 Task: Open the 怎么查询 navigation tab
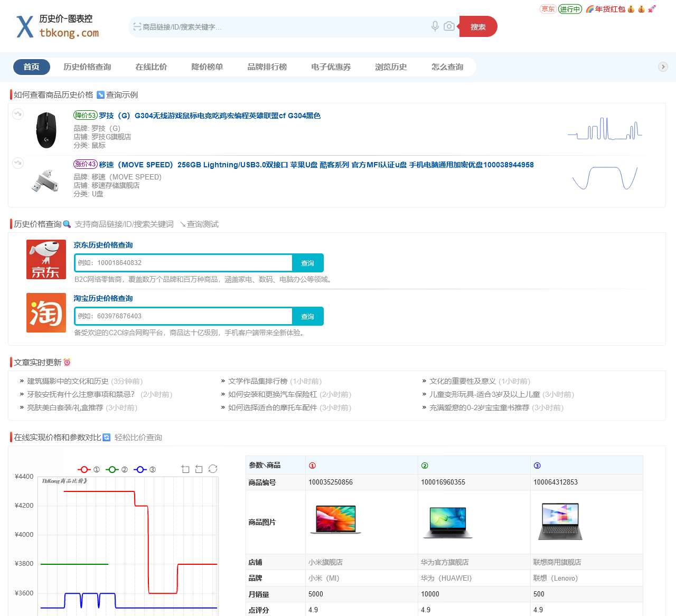pos(447,67)
